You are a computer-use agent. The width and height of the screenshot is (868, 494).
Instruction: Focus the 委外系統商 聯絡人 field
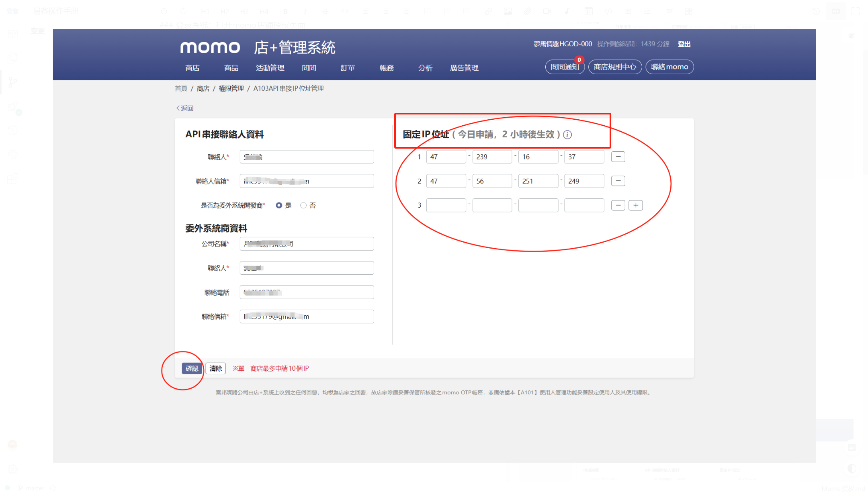(307, 268)
